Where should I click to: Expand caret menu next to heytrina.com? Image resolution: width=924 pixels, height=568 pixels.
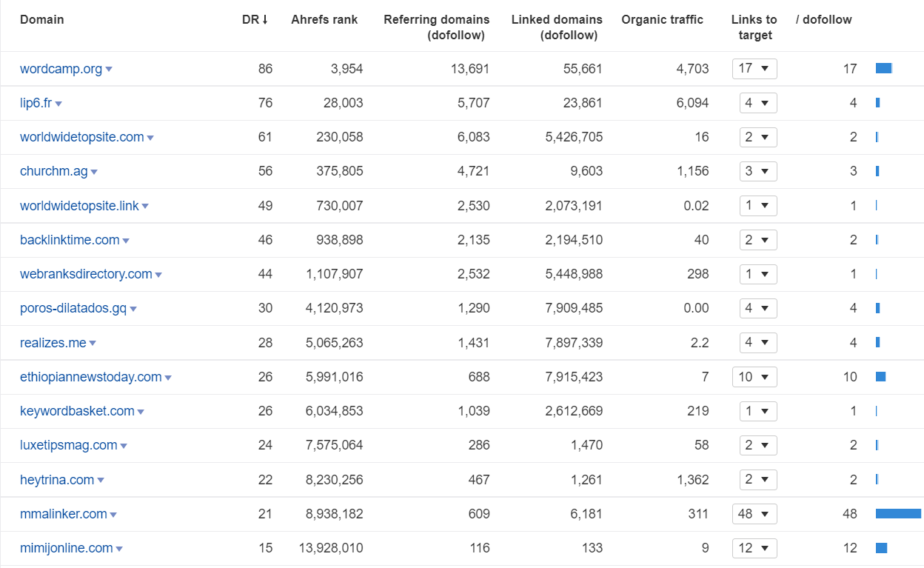(x=101, y=481)
